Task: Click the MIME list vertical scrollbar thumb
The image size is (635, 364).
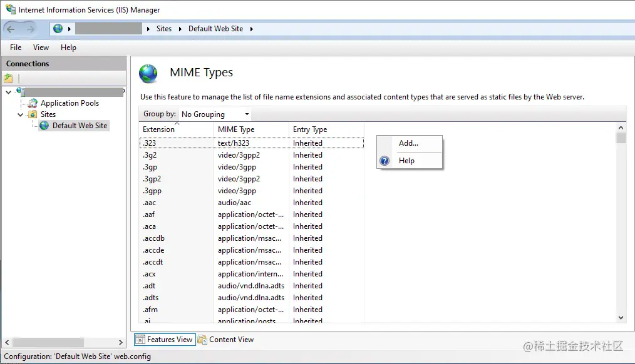Action: 621,138
